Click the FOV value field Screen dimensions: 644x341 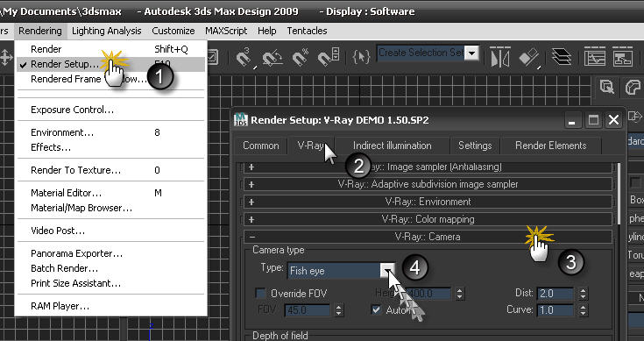click(x=308, y=309)
